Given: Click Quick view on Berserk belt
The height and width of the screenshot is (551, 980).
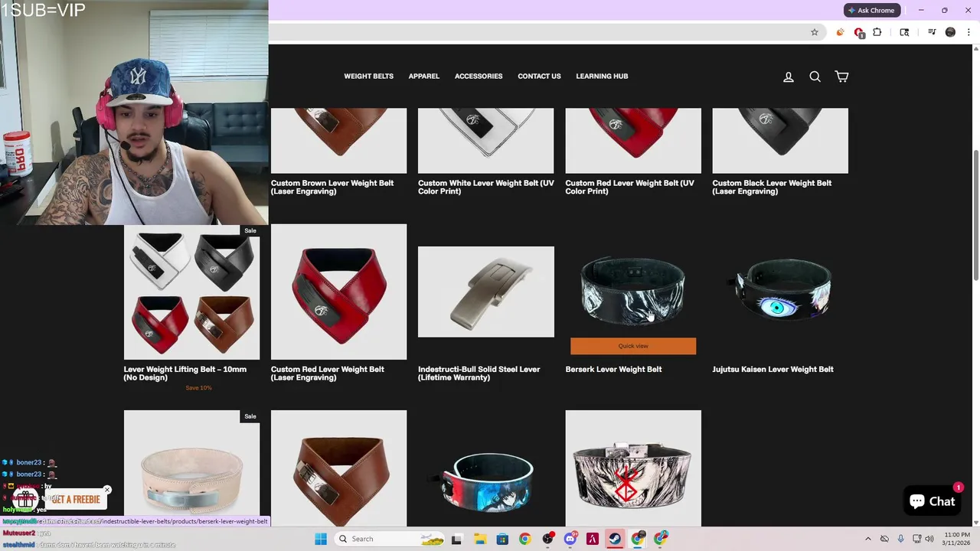Looking at the screenshot, I should pos(633,346).
